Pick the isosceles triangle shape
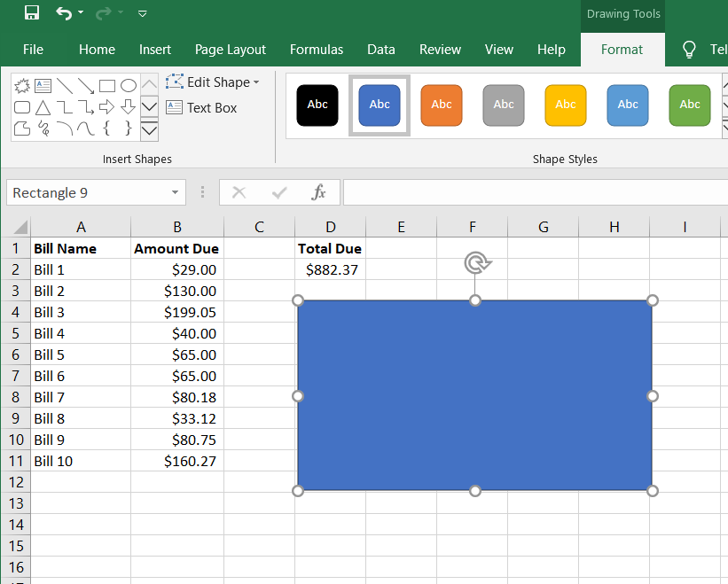The height and width of the screenshot is (584, 728). 43,107
